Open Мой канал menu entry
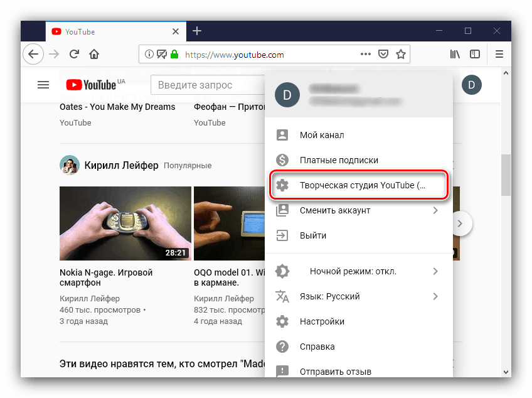 [x=359, y=135]
